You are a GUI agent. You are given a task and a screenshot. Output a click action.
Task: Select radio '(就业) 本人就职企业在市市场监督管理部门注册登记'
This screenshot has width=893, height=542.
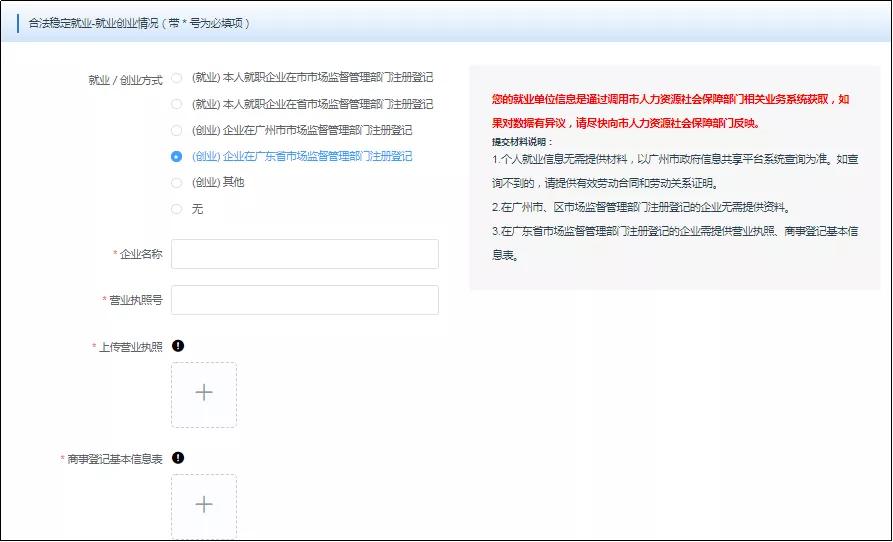click(x=177, y=78)
